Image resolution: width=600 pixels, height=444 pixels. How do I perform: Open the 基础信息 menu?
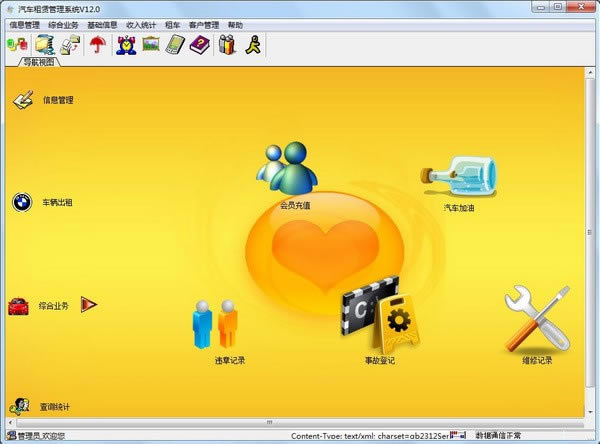pos(102,25)
